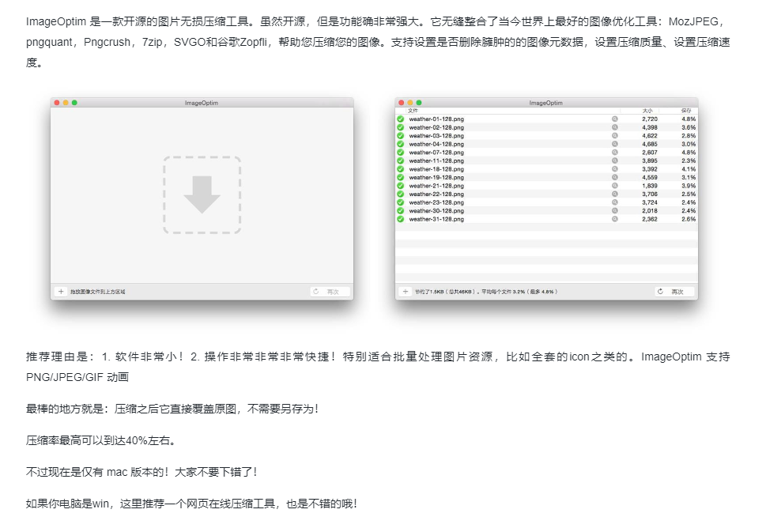
Task: Click the 节约了1.5KB summary text in the status bar
Action: pos(486,292)
